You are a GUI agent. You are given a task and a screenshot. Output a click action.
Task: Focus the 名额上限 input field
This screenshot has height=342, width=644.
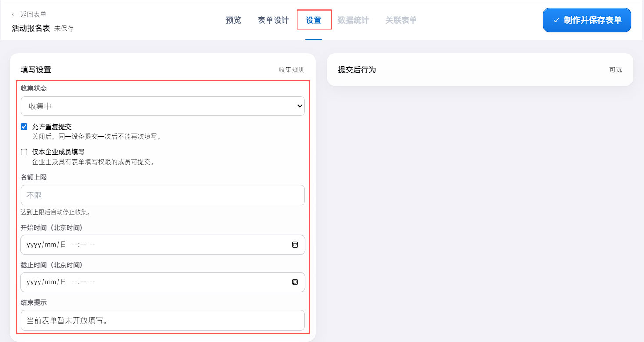(163, 195)
